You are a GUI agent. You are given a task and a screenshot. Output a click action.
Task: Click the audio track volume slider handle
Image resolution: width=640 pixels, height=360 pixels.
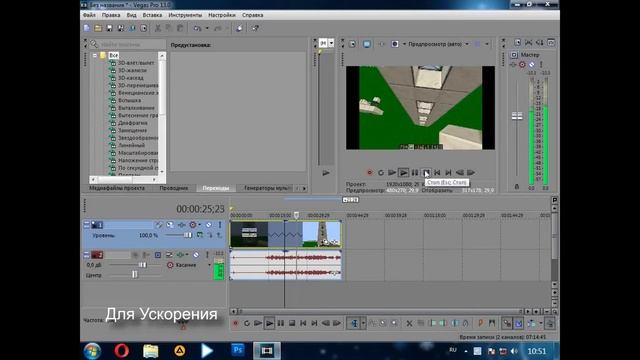(x=142, y=265)
